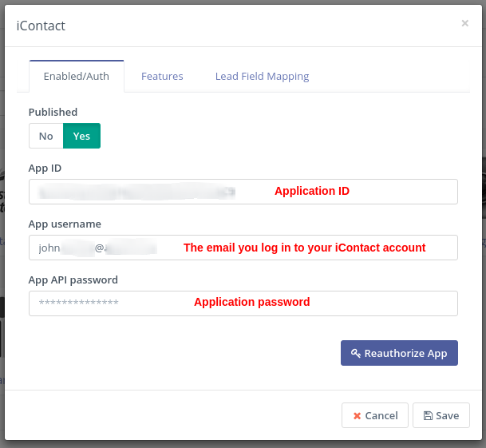Click into the App username field
The width and height of the screenshot is (486, 448).
tap(243, 248)
